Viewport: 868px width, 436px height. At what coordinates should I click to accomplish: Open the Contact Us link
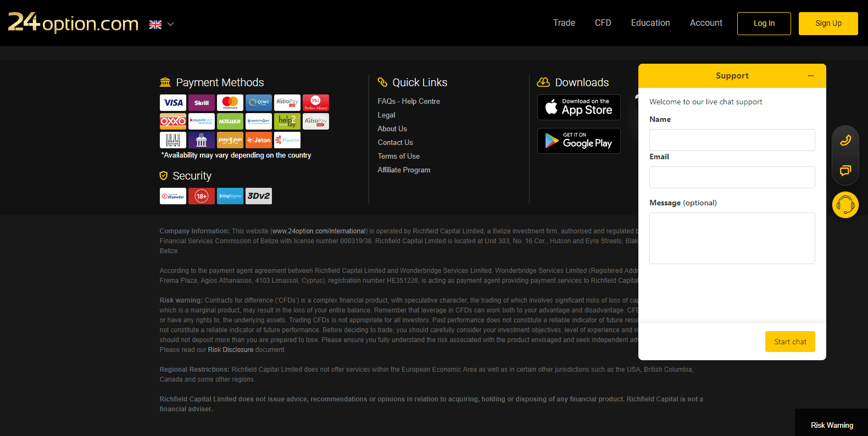[x=395, y=143]
